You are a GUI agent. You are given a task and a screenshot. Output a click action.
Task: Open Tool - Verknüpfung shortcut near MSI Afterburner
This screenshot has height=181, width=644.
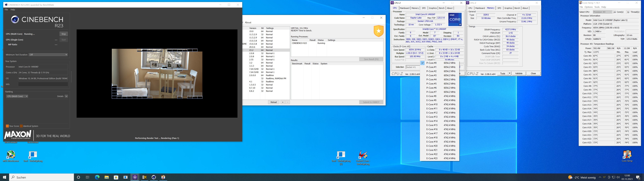click(x=33, y=156)
